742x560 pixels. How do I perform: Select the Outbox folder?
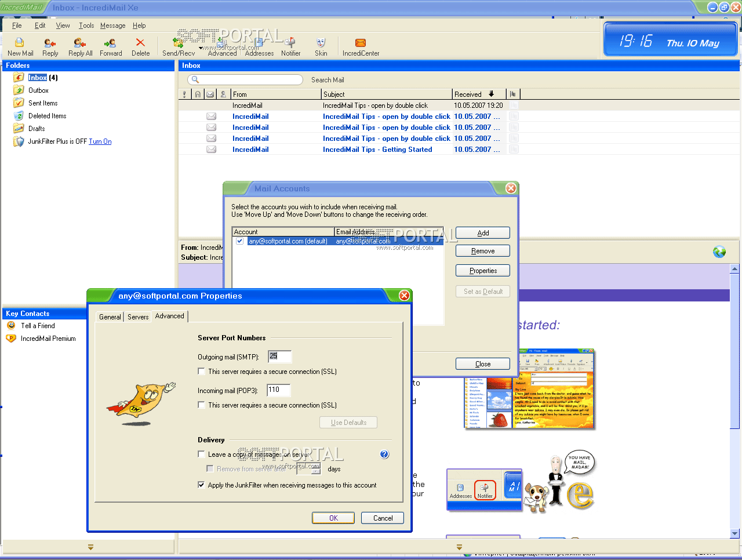pyautogui.click(x=38, y=90)
